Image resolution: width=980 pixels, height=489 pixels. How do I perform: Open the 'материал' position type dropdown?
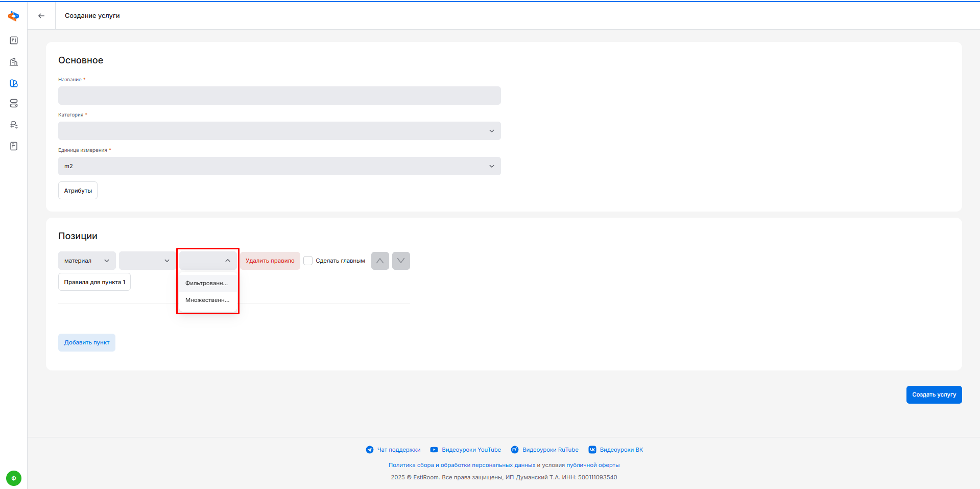[x=87, y=261]
